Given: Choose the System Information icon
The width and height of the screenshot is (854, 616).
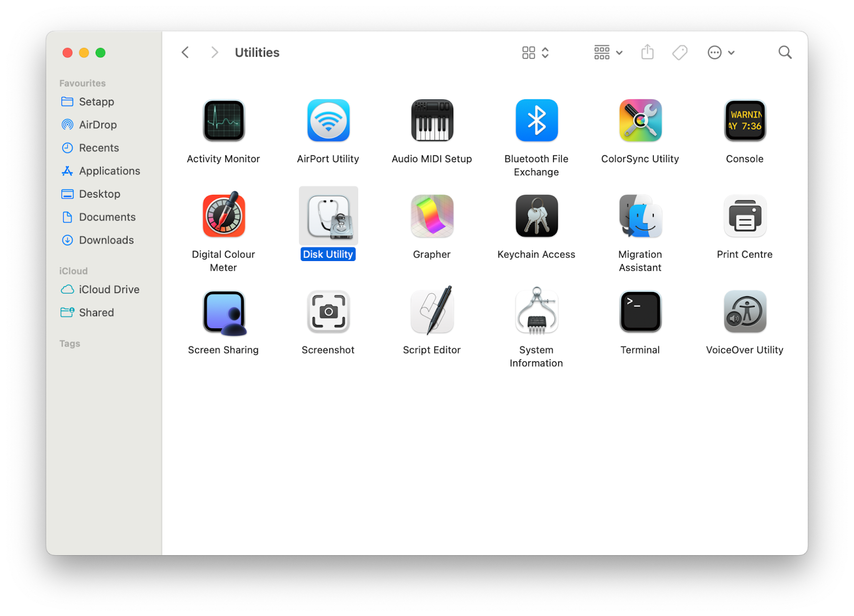Looking at the screenshot, I should coord(536,311).
